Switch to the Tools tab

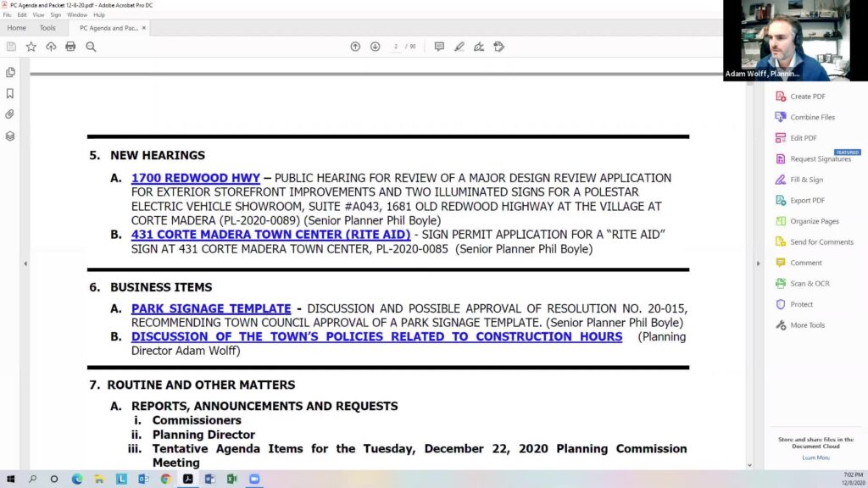[47, 28]
